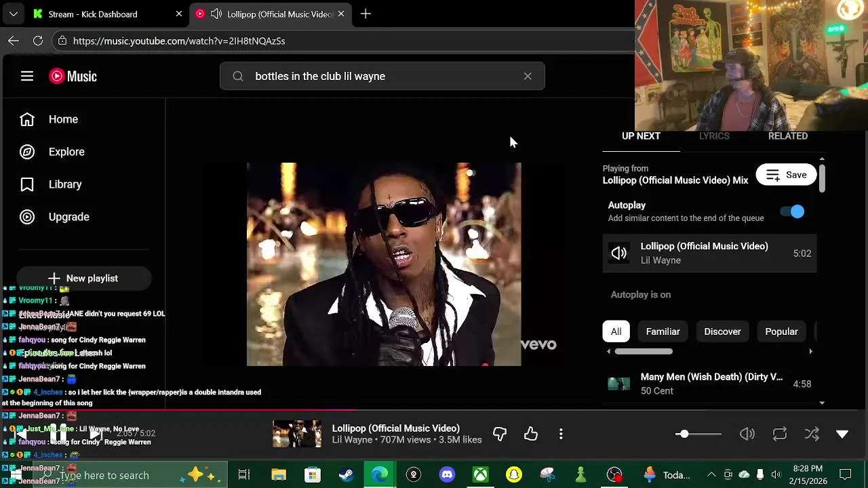The image size is (868, 488).
Task: Open Task View on the taskbar
Action: tap(244, 474)
